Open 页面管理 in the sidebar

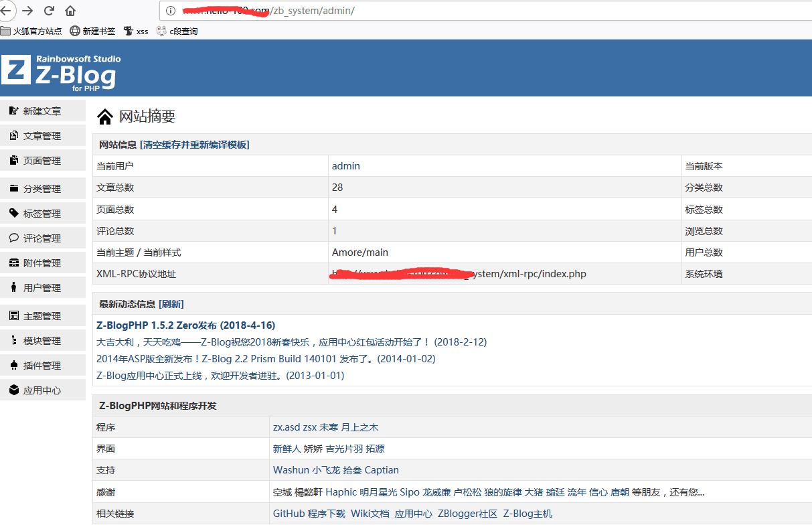point(43,161)
